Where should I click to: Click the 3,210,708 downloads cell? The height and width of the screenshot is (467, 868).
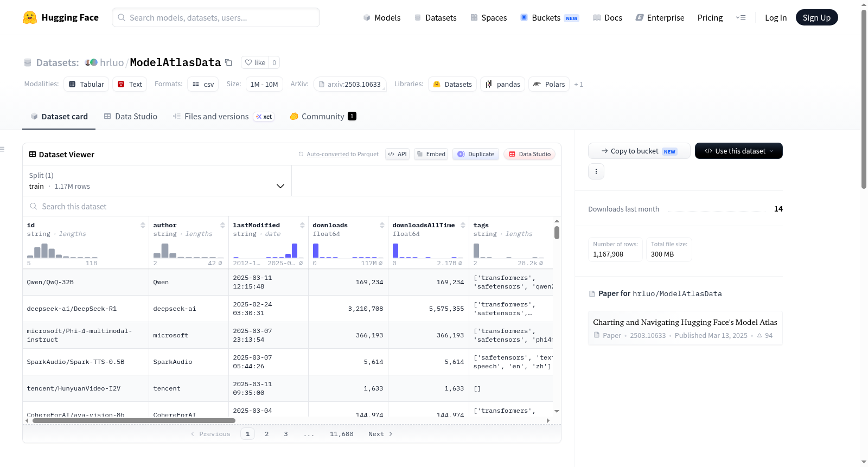click(348, 309)
